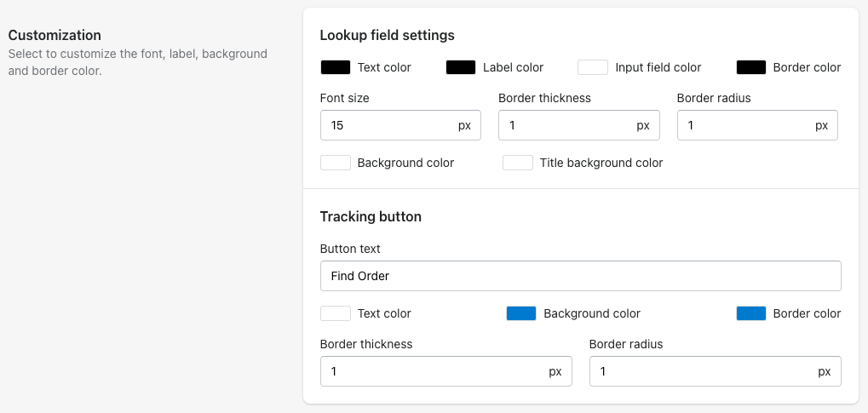This screenshot has width=868, height=413.
Task: Focus the lookup Border radius input
Action: (757, 125)
